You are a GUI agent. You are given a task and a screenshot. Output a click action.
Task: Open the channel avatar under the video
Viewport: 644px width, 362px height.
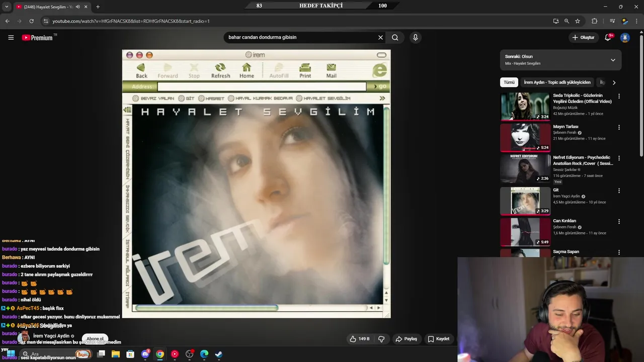pos(24,337)
